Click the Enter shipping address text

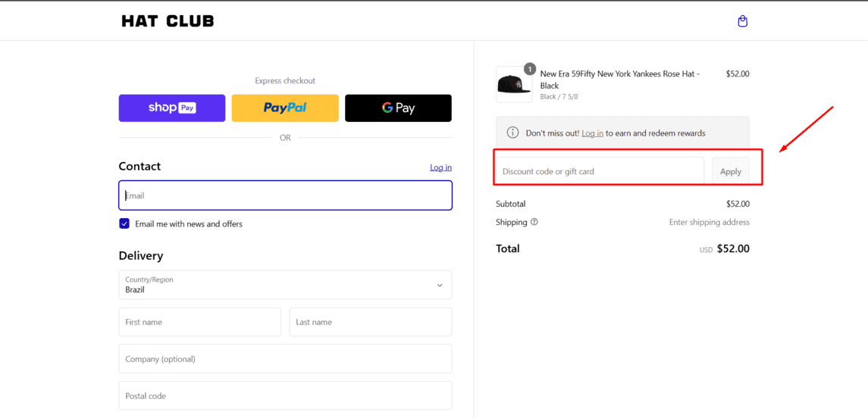click(x=709, y=223)
